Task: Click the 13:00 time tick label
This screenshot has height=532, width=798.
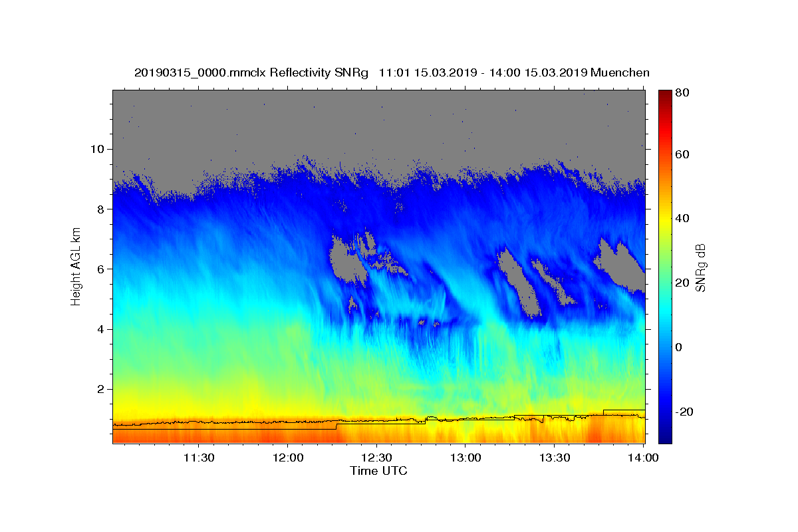Action: point(465,458)
